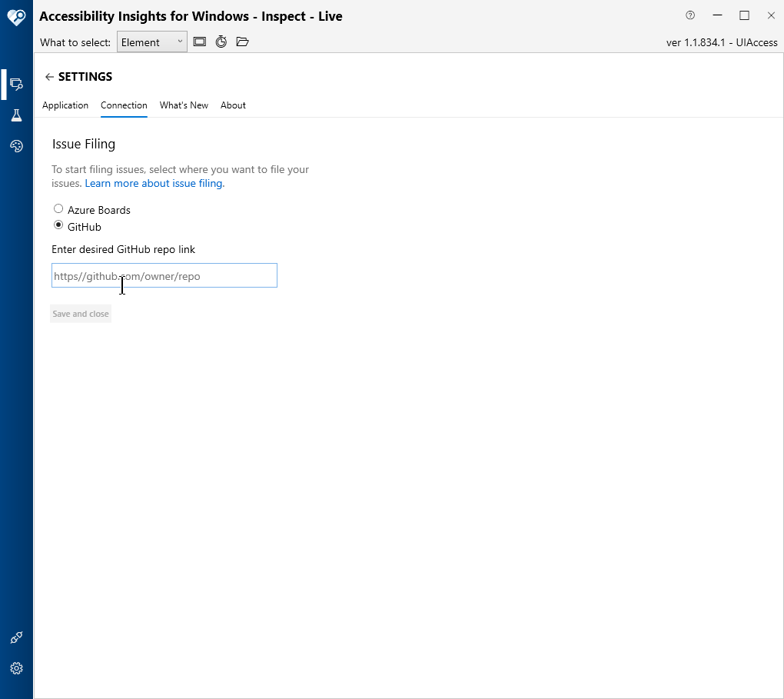Go back with the Settings arrow
This screenshot has height=699, width=784.
coord(49,77)
